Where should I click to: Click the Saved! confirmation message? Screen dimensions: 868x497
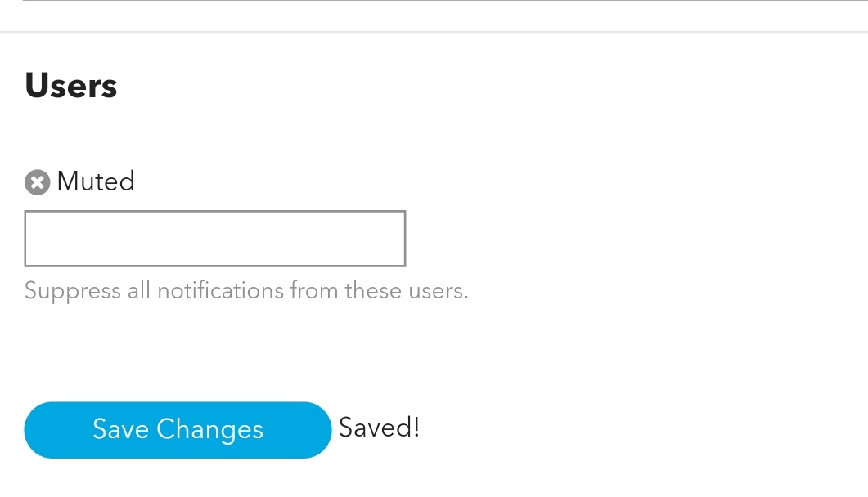[x=379, y=428]
